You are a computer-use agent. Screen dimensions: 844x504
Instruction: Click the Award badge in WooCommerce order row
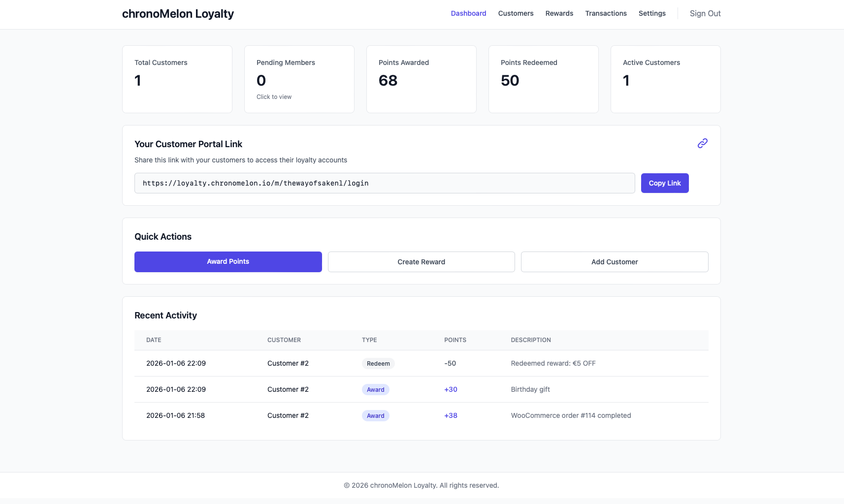[375, 416]
